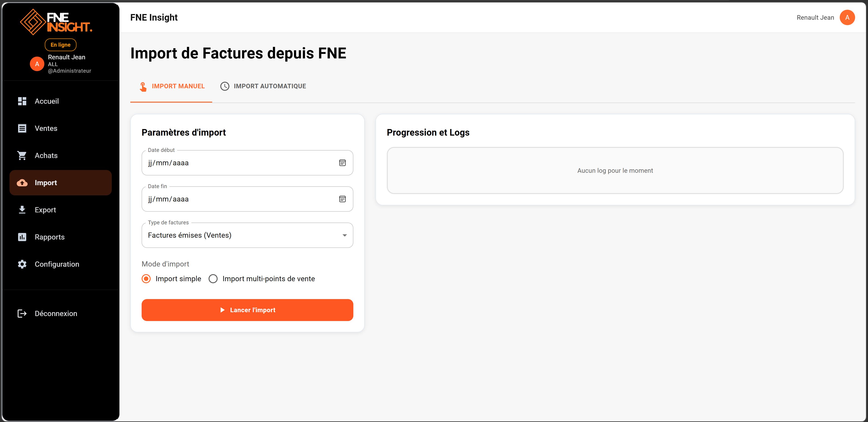Screen dimensions: 868x422
Task: Click the Ventes receipt icon
Action: pos(22,129)
